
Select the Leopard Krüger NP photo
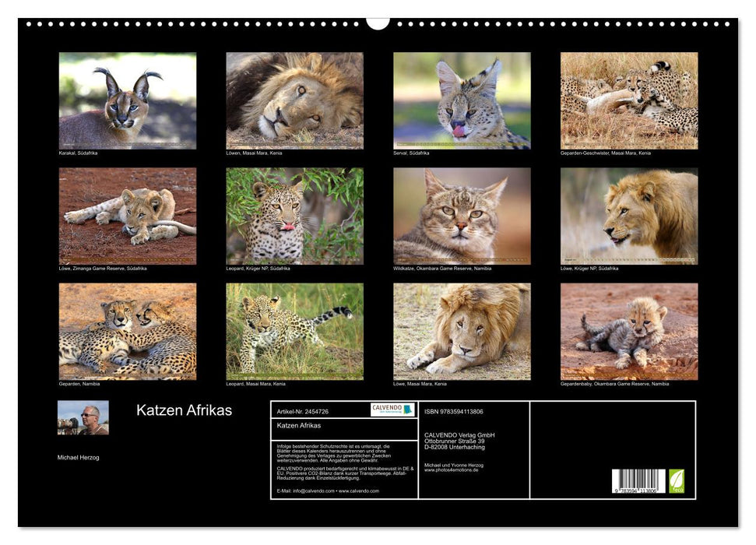click(x=294, y=216)
